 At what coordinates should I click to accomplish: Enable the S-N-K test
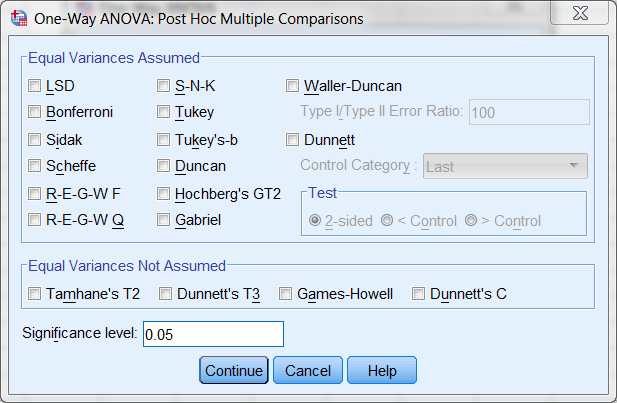[x=164, y=85]
